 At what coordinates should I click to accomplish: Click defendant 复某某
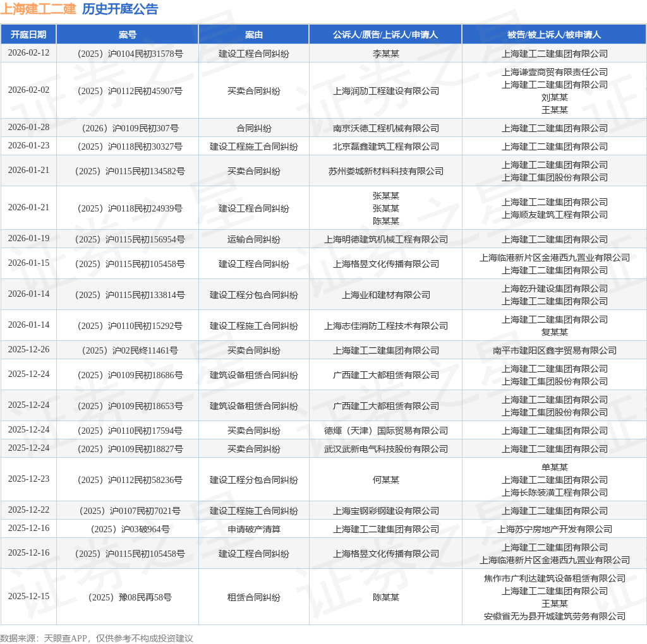[x=555, y=332]
